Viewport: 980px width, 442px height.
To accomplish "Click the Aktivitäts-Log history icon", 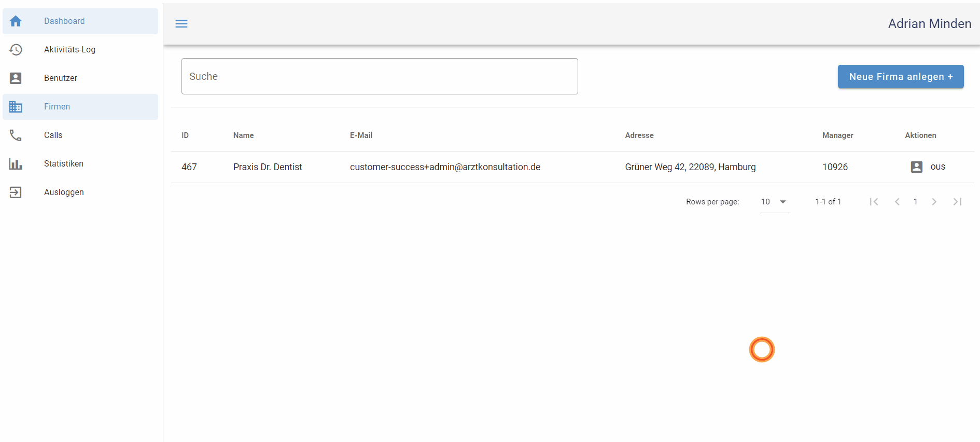I will (16, 50).
